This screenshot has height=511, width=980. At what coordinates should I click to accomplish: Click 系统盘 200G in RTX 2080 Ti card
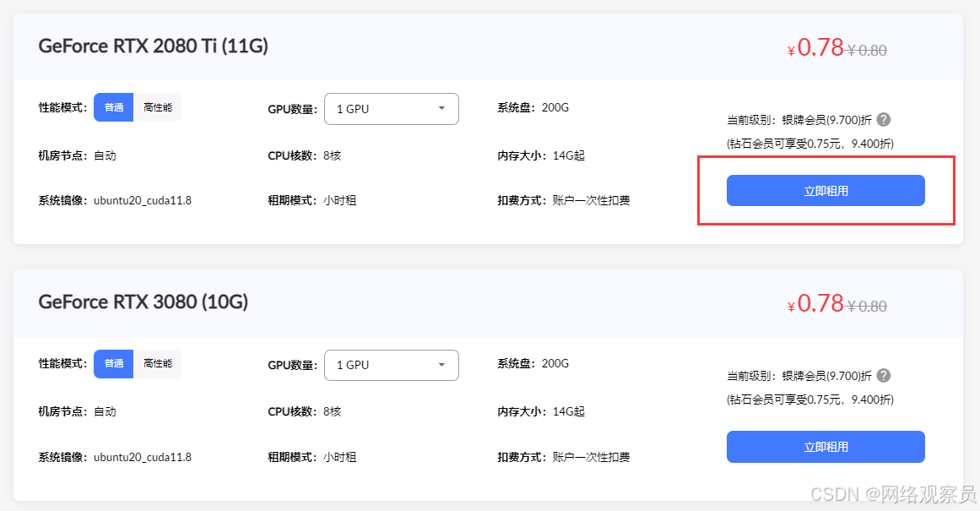(533, 107)
